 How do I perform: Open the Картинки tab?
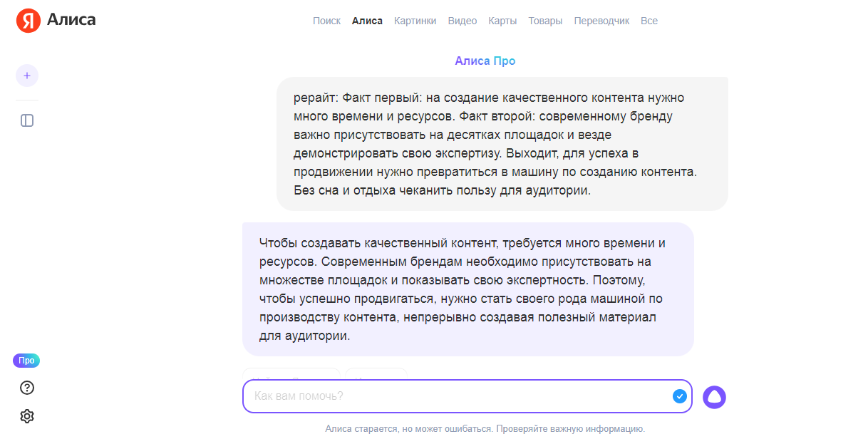(x=415, y=21)
